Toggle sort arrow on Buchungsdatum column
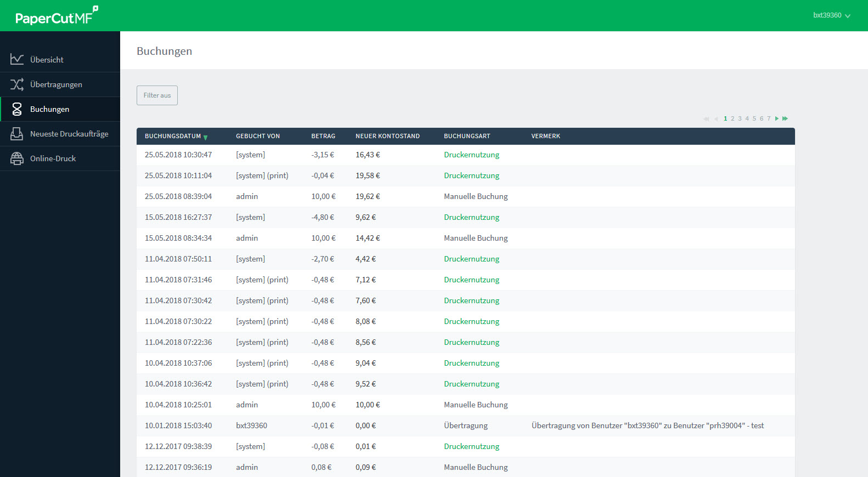Image resolution: width=868 pixels, height=477 pixels. point(206,137)
